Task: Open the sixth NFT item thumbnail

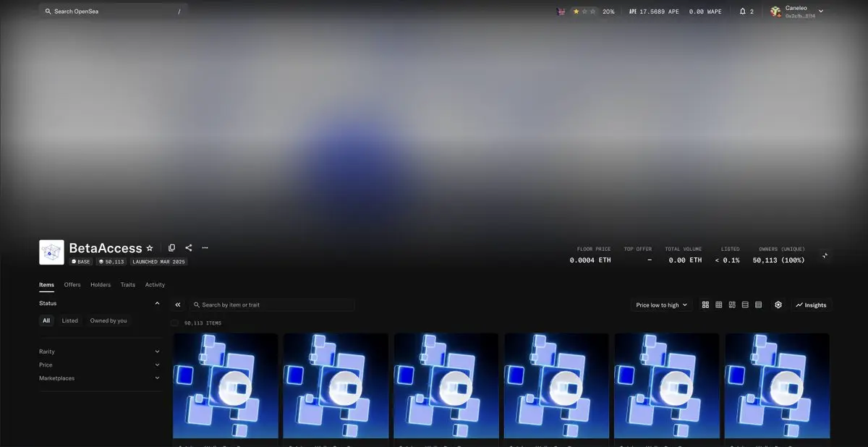Action: point(778,386)
